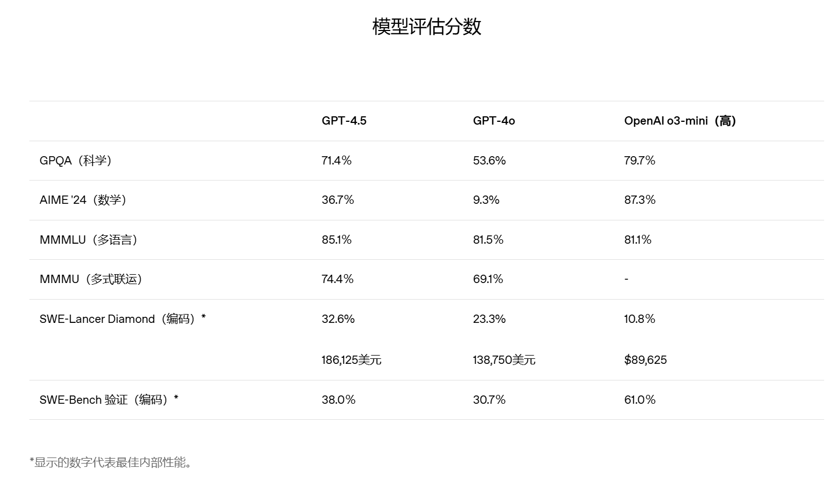Click the GPT-4o column header
The height and width of the screenshot is (504, 838).
point(494,121)
